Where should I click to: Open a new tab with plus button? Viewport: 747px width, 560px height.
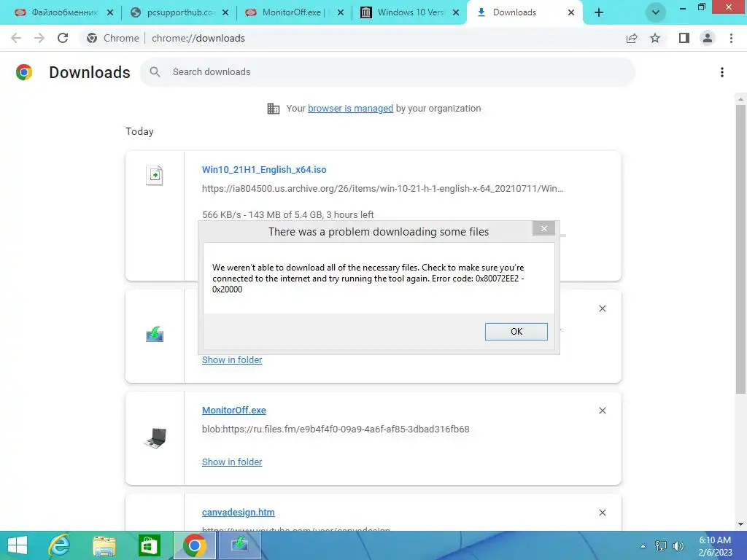tap(599, 12)
